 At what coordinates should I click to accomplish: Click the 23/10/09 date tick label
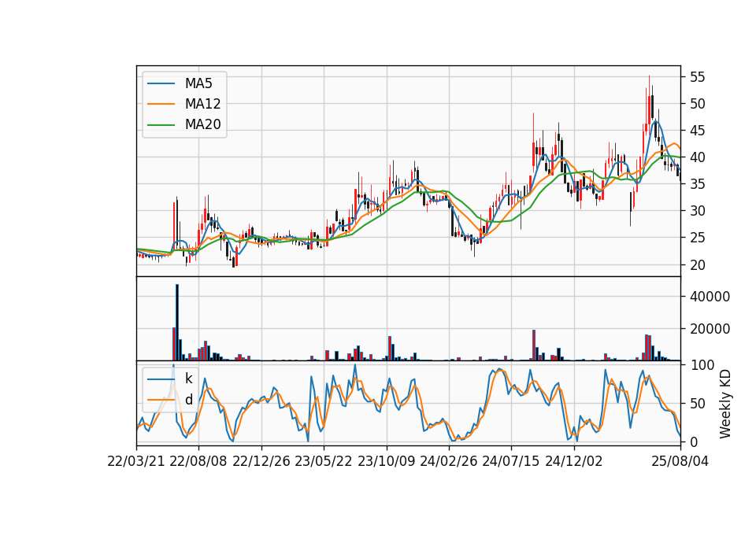[386, 461]
